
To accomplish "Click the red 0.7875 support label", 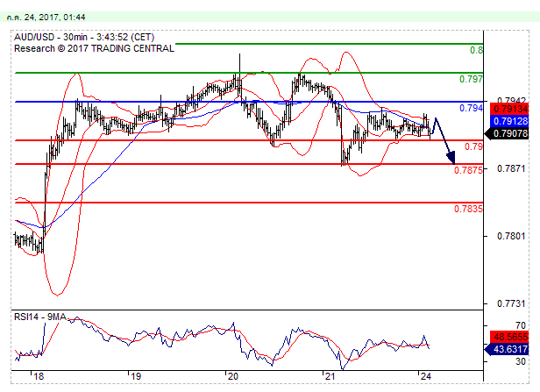I will (468, 170).
